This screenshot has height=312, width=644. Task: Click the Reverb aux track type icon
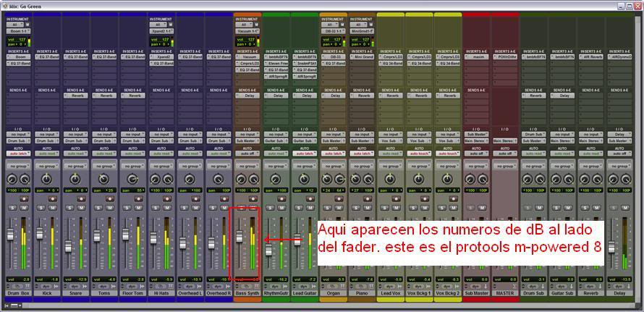click(x=601, y=287)
